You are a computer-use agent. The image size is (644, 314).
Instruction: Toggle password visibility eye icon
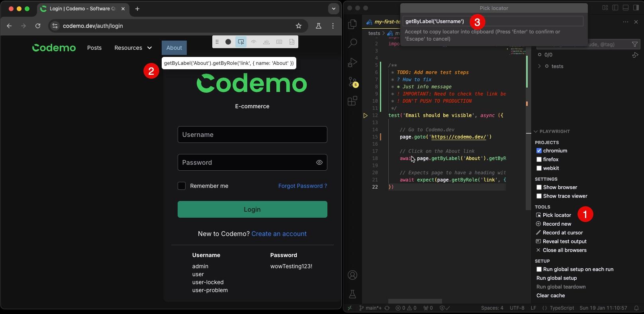pos(319,162)
